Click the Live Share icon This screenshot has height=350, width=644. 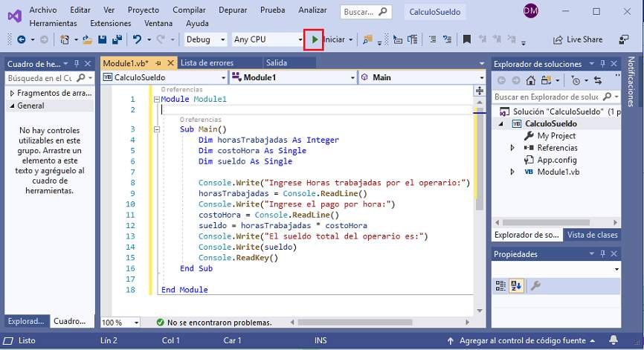click(x=558, y=39)
